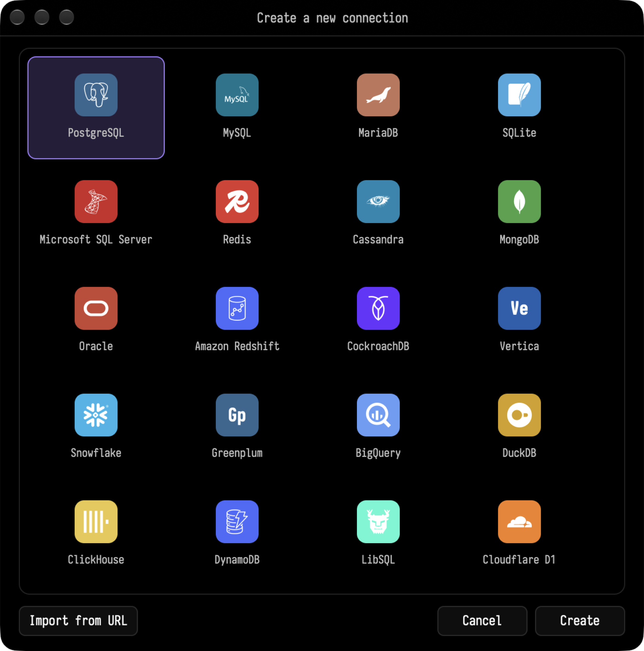Image resolution: width=644 pixels, height=651 pixels.
Task: Choose the ClickHouse bars icon
Action: pyautogui.click(x=96, y=521)
